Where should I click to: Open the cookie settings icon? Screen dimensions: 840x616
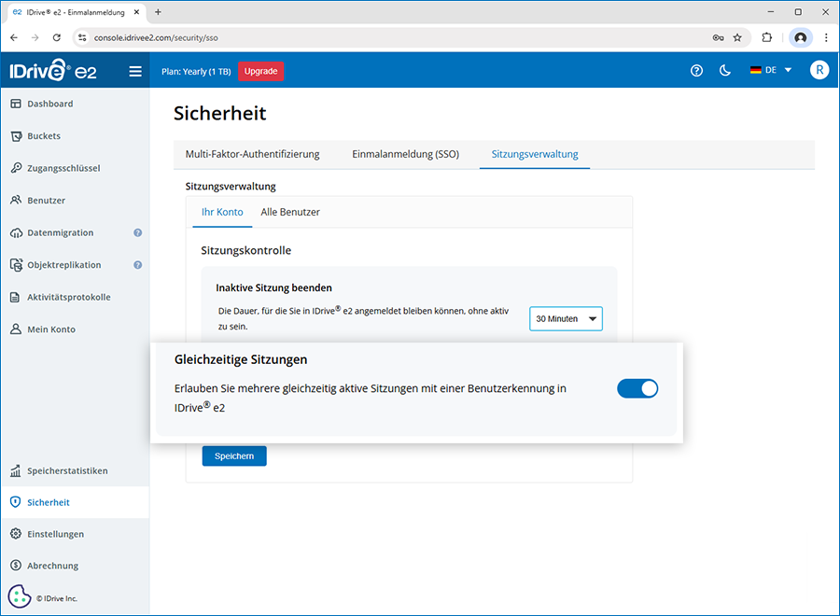[20, 596]
